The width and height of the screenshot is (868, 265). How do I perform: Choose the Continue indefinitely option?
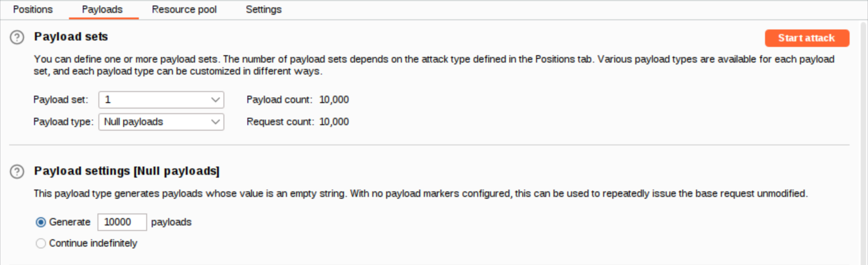tap(41, 243)
